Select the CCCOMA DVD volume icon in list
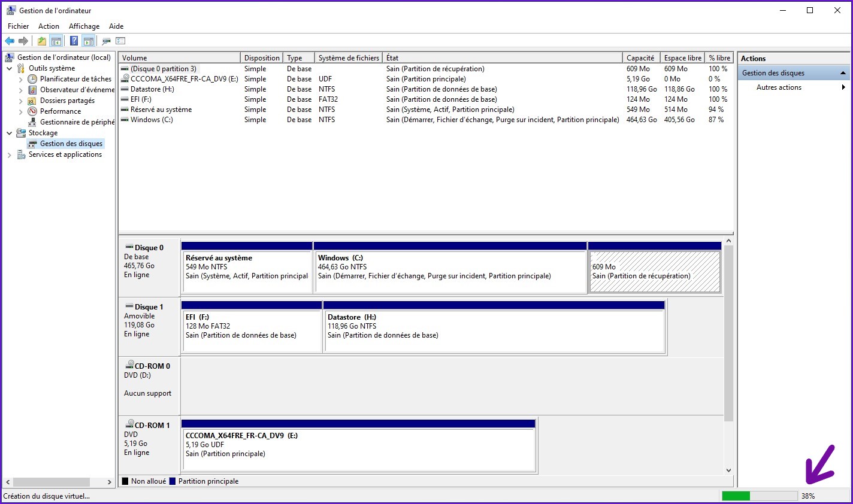Image resolution: width=853 pixels, height=504 pixels. tap(125, 79)
